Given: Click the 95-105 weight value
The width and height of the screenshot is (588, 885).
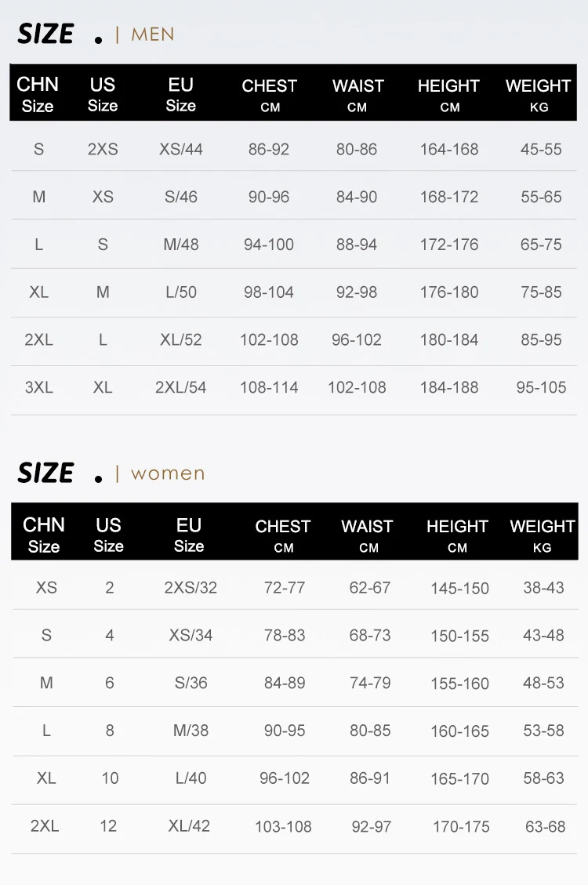Looking at the screenshot, I should (x=541, y=387).
